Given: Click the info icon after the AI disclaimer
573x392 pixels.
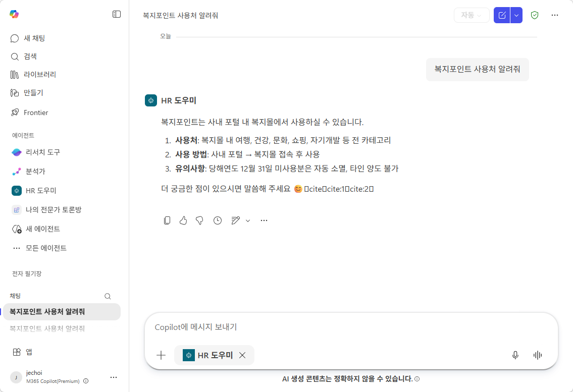Looking at the screenshot, I should point(417,379).
